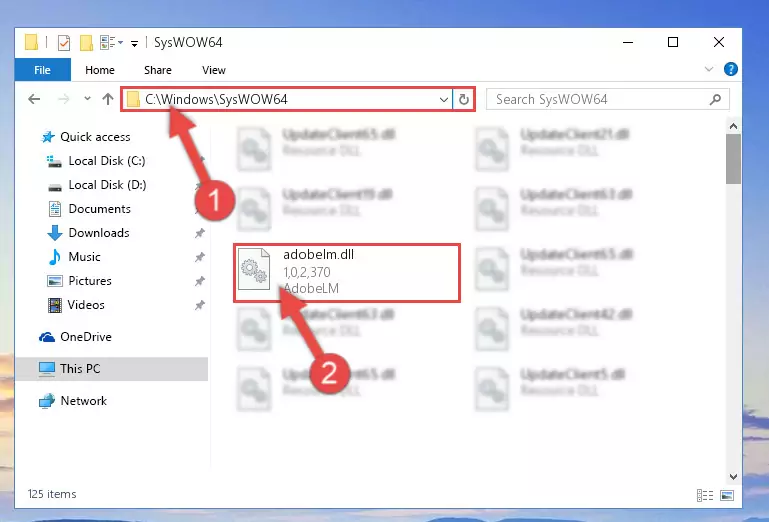The width and height of the screenshot is (769, 522).
Task: Switch to the View ribbon tab
Action: 213,70
